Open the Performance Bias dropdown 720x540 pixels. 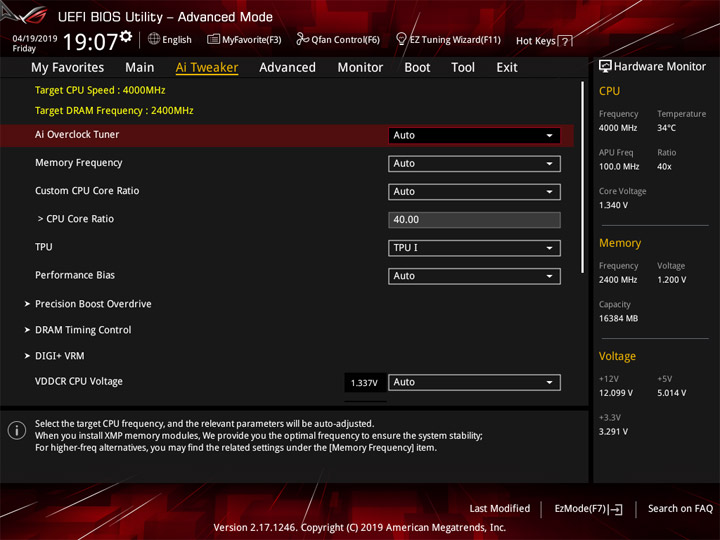(x=474, y=276)
